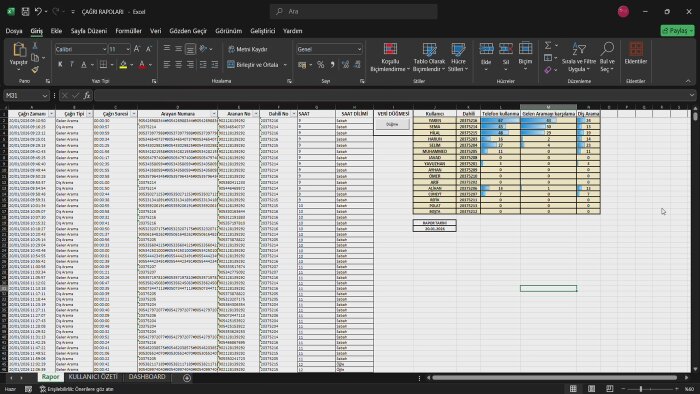Open Arayan Numara column filter dropdown
The height and width of the screenshot is (394, 700).
tap(214, 114)
